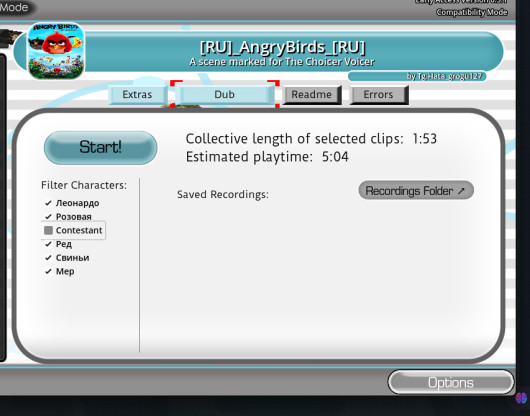Click the [RU]_AngryBirds_[RU] scene title

(283, 48)
